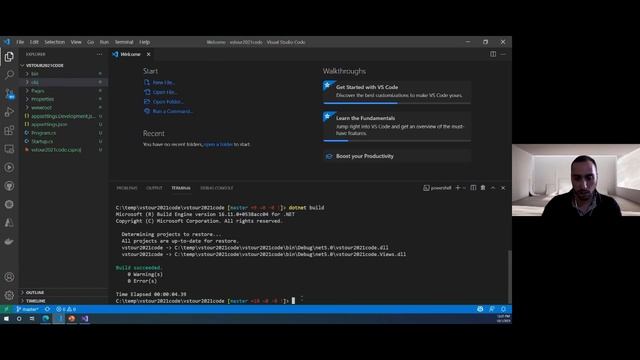Open the Accounts menu icon
The image size is (640, 360).
click(9, 277)
